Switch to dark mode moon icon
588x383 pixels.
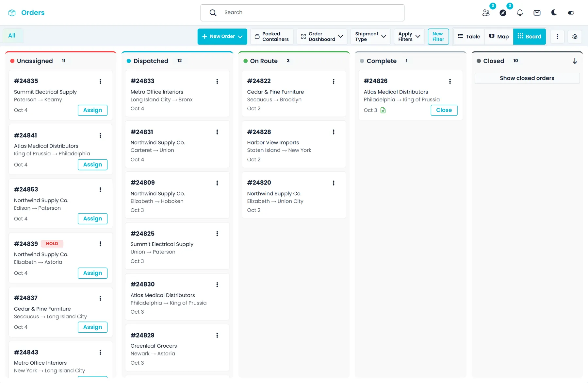[x=554, y=12]
